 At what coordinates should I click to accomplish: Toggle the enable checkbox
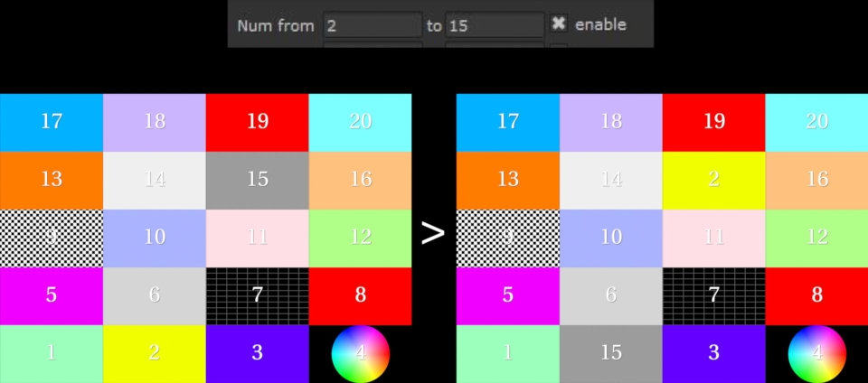point(559,24)
